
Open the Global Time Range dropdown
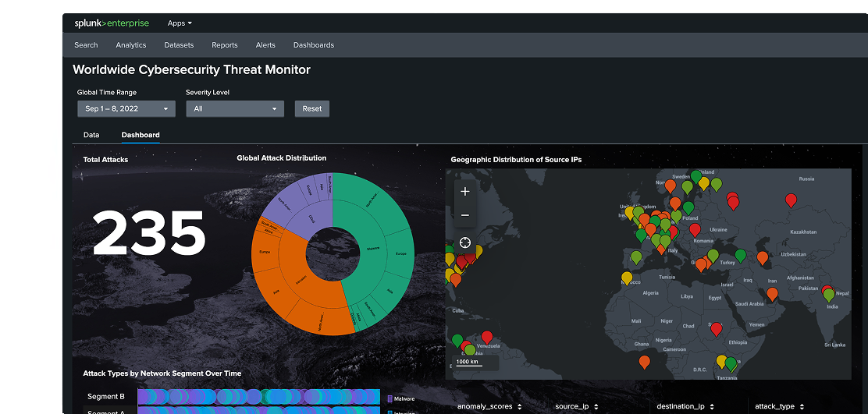point(126,109)
